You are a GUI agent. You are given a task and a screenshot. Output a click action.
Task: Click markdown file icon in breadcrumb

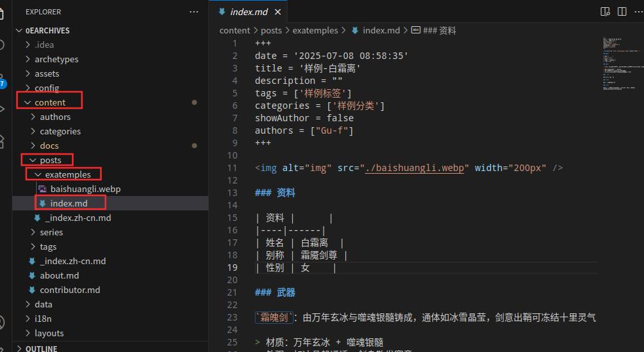coord(355,30)
